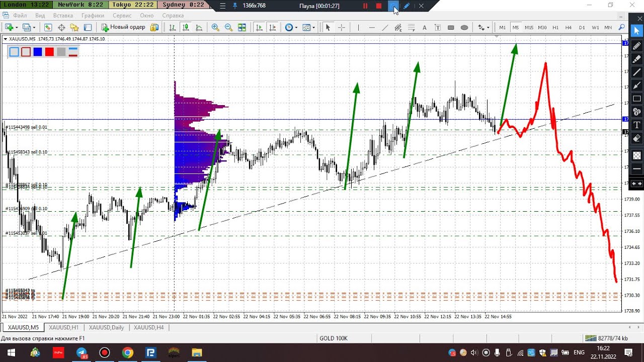Select the text A tool
644x362 pixels.
(425, 27)
